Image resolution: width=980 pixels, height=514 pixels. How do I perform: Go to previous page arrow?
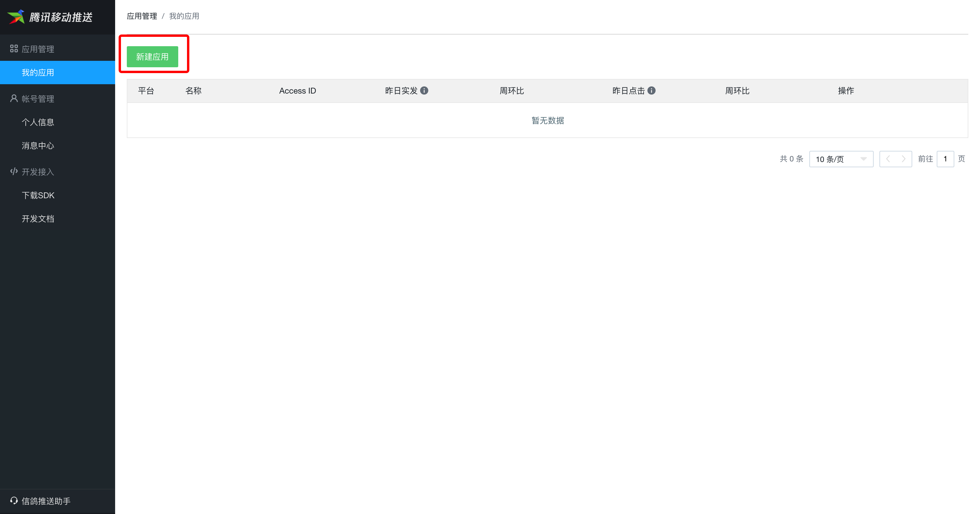coord(888,159)
